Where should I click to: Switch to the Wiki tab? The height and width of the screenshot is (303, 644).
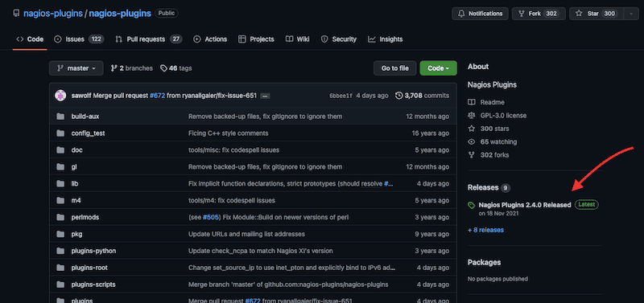coord(298,39)
